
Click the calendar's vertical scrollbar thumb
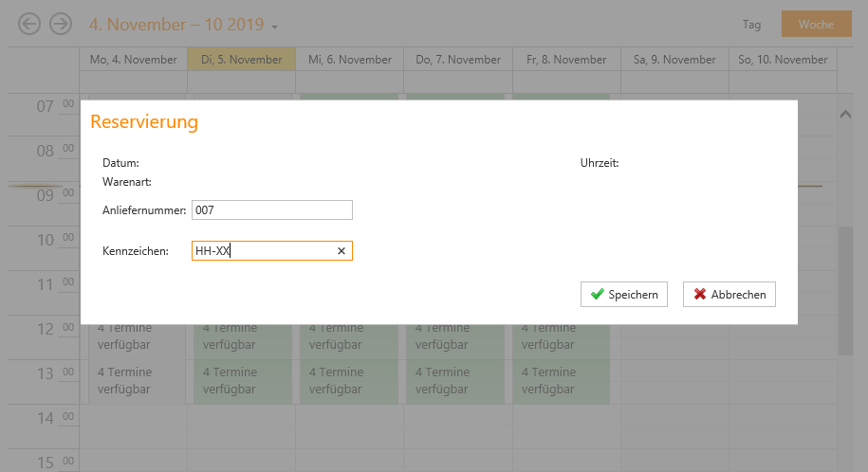[845, 291]
